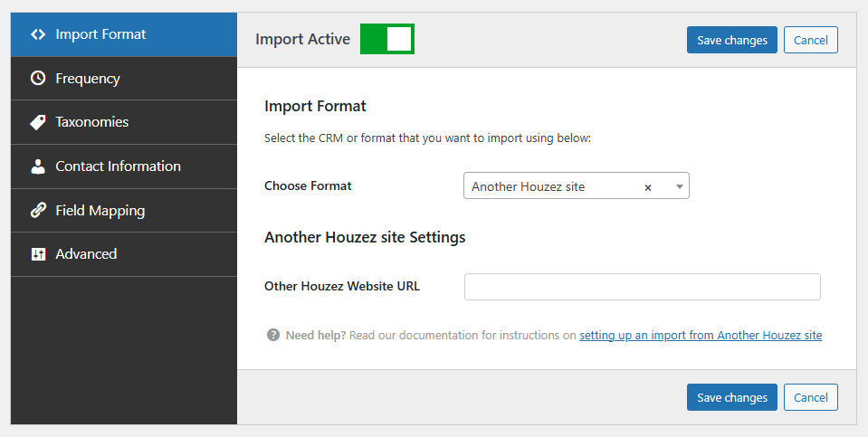Click the tag icon next to Taxonomies

pyautogui.click(x=38, y=122)
